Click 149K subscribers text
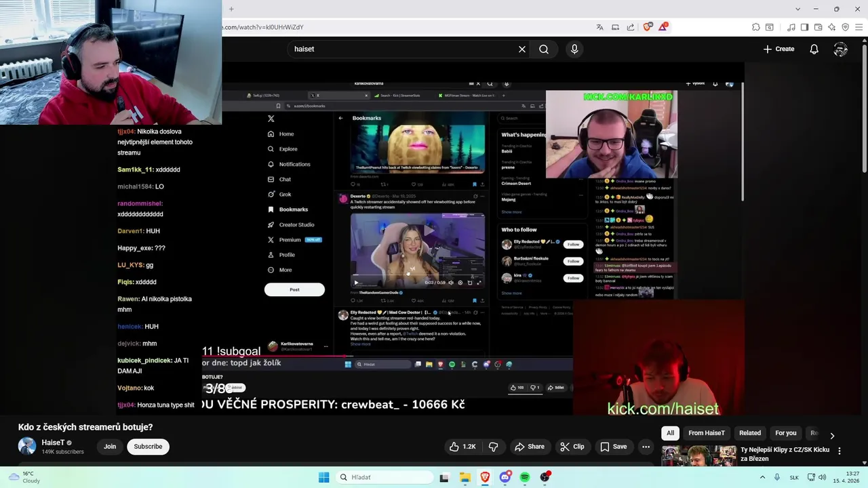This screenshot has height=488, width=868. click(x=62, y=452)
